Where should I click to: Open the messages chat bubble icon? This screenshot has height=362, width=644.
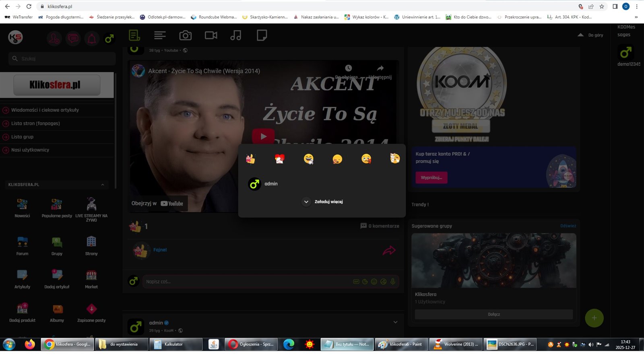pyautogui.click(x=73, y=39)
